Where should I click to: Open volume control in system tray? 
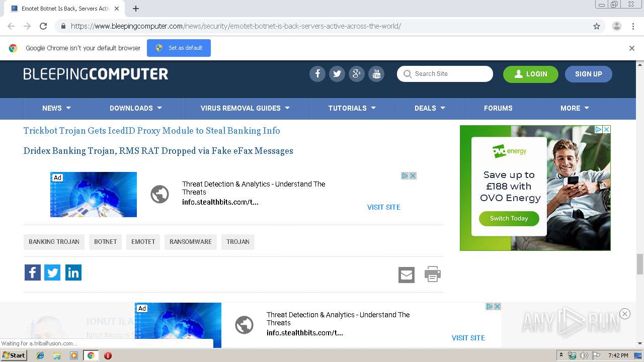(x=584, y=355)
